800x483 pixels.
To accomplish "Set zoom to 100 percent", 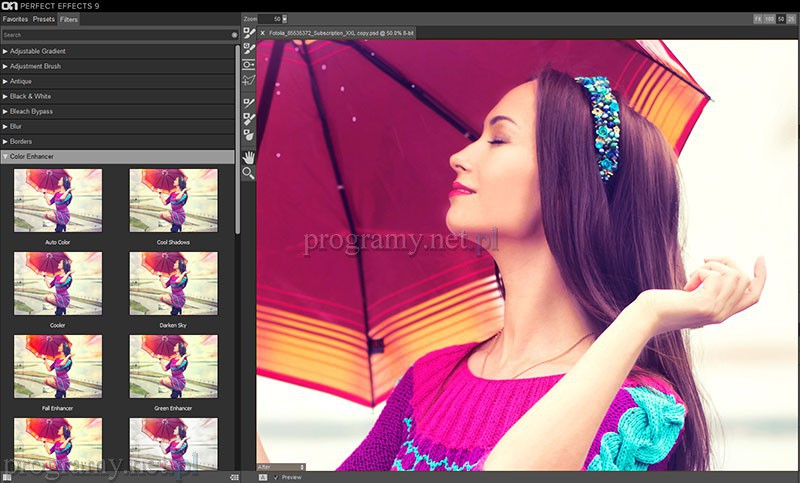I will tap(769, 19).
